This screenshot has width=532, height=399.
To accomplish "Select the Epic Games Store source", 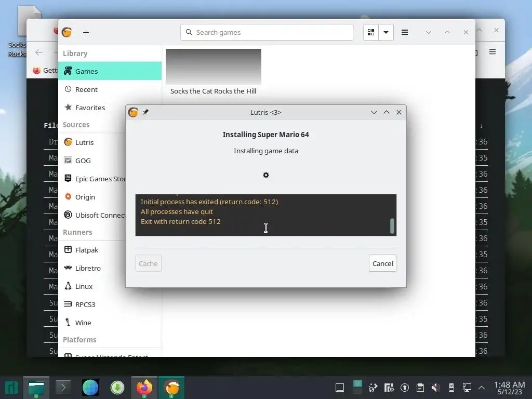I will click(92, 179).
